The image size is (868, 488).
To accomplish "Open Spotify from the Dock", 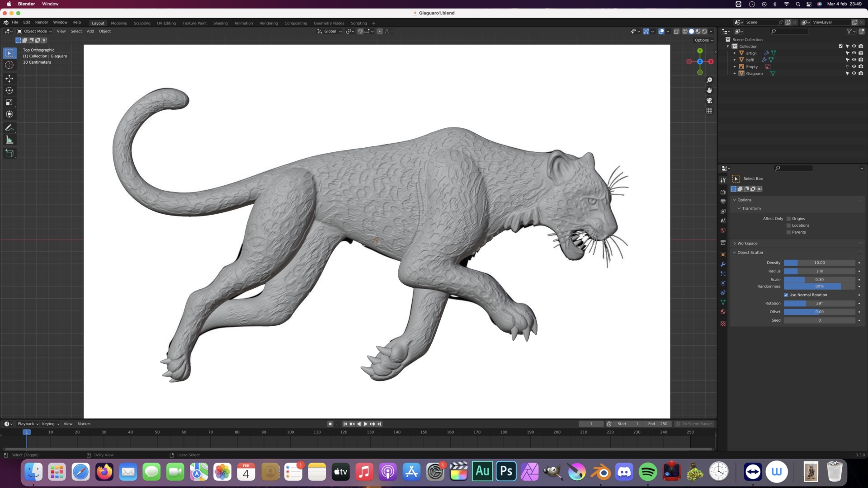I will click(648, 472).
